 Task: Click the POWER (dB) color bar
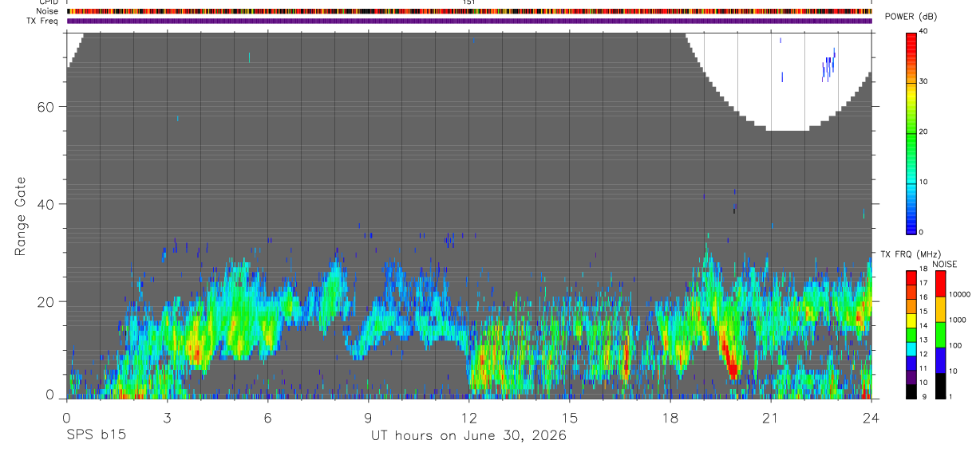[x=911, y=132]
